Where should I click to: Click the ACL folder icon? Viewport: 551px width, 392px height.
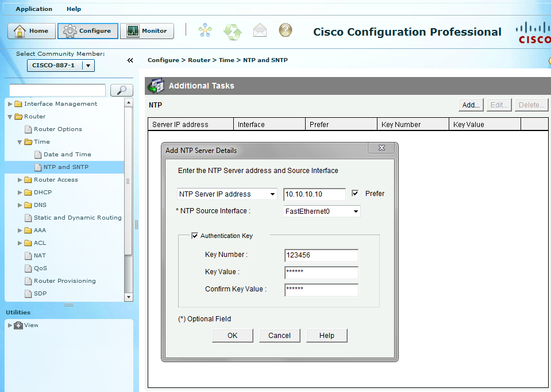pos(28,243)
